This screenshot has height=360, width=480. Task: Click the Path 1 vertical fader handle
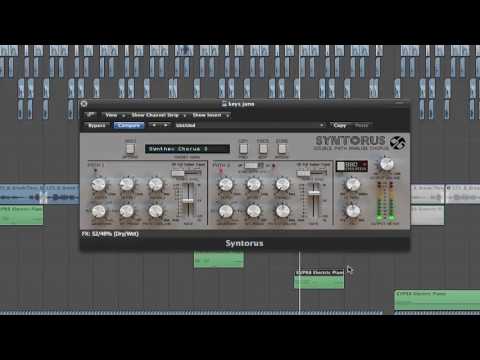[188, 201]
